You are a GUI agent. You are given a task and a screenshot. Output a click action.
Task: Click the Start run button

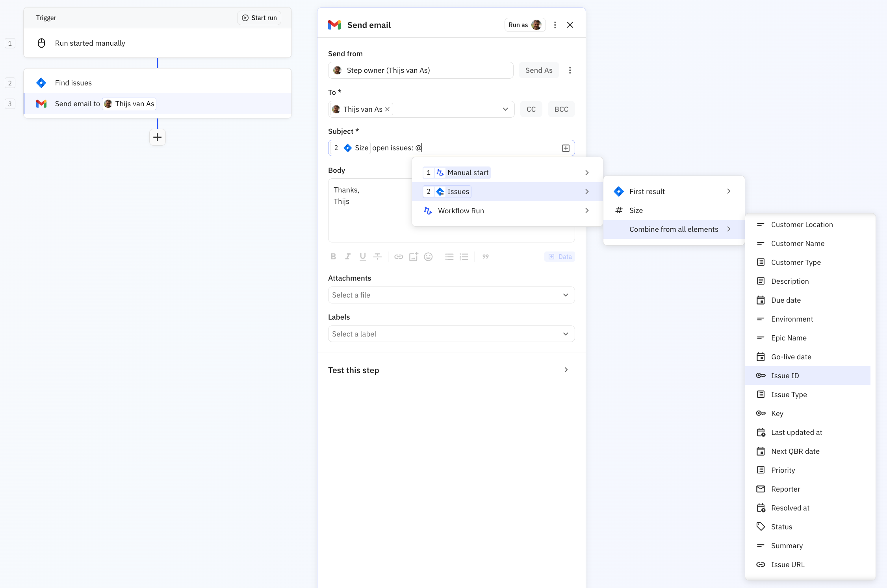[x=259, y=18]
